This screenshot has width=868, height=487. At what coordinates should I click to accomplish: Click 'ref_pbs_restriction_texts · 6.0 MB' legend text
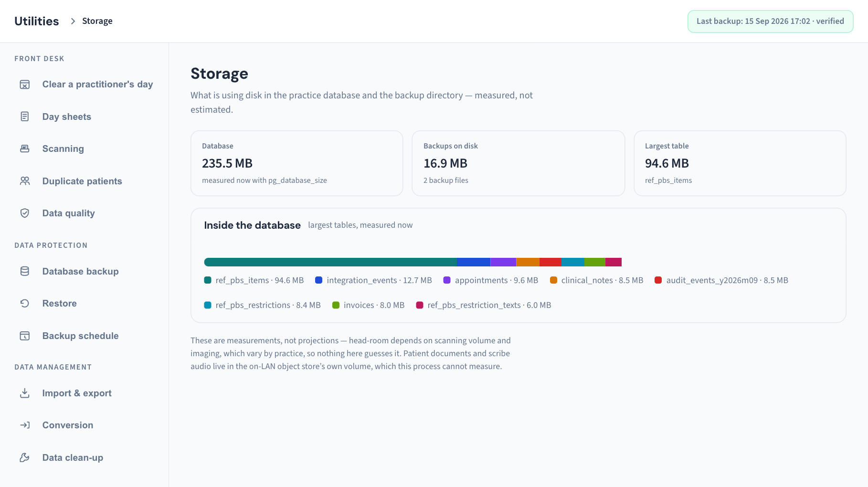pyautogui.click(x=489, y=305)
